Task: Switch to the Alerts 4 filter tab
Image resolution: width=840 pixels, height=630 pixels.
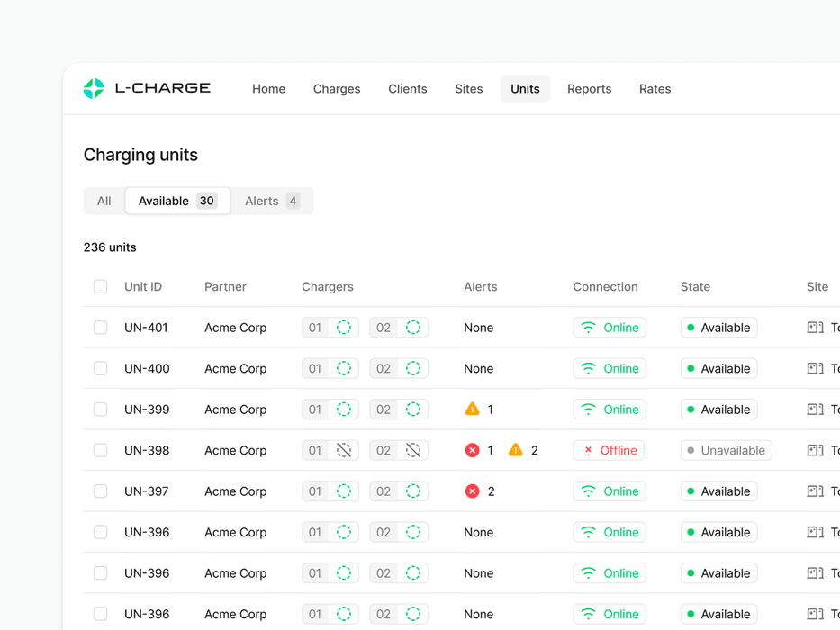Action: coord(272,201)
